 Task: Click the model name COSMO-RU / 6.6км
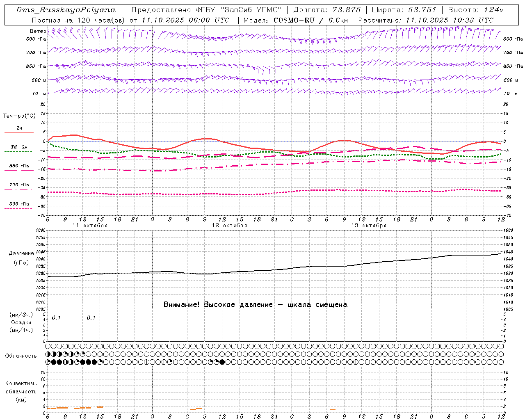pyautogui.click(x=310, y=20)
